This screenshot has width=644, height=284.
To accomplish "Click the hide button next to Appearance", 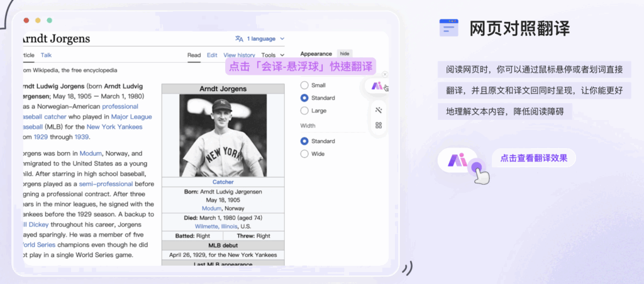I will 345,54.
